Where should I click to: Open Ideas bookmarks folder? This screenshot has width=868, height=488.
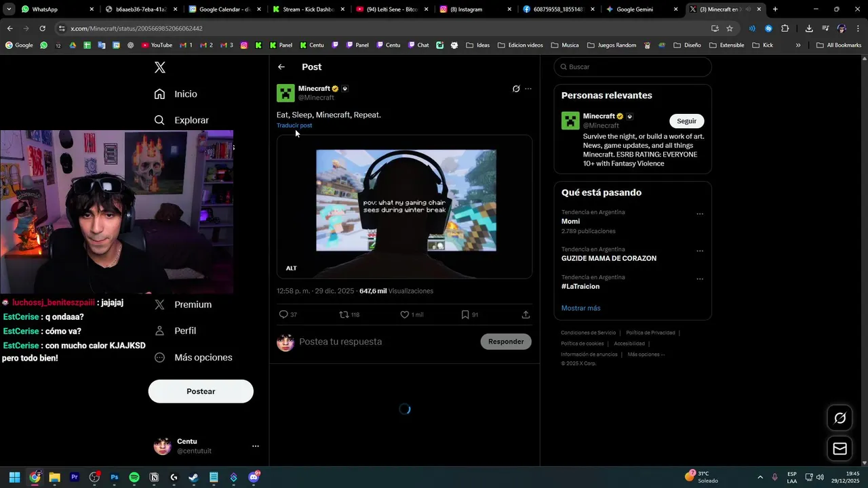pyautogui.click(x=477, y=45)
